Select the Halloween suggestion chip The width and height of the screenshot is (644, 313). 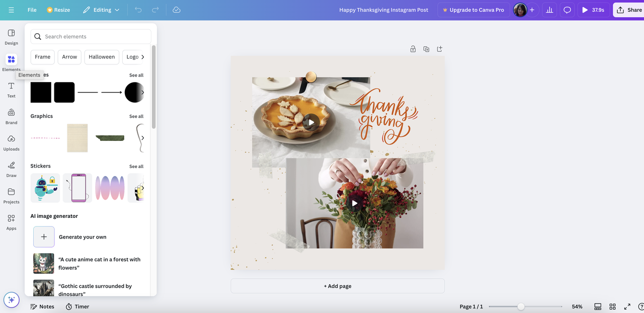102,57
